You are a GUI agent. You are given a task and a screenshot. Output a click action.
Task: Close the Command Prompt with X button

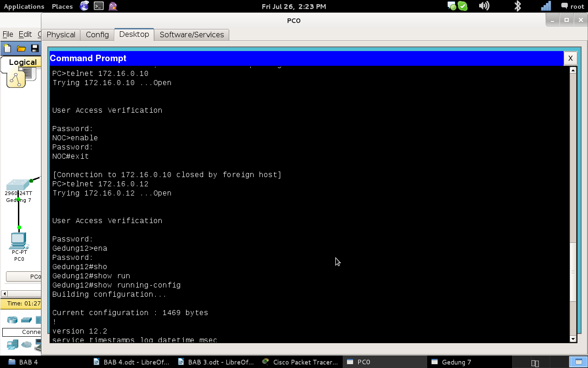tap(570, 58)
